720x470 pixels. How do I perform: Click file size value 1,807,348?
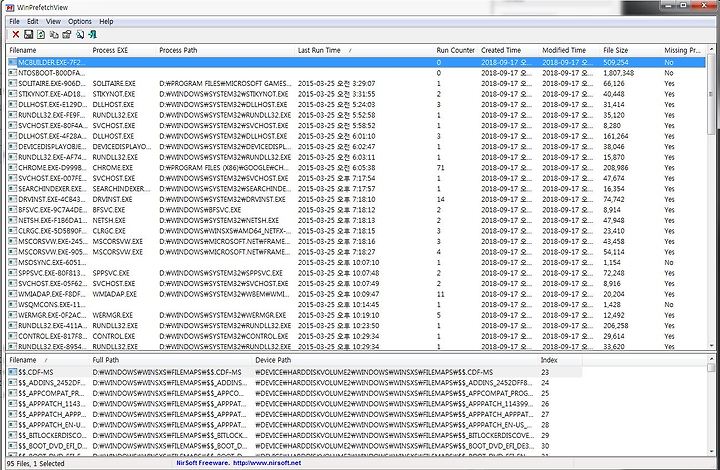pos(619,73)
